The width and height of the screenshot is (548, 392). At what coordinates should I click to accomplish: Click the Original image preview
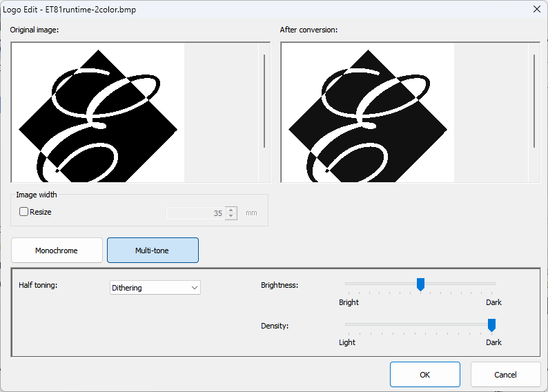tap(98, 112)
